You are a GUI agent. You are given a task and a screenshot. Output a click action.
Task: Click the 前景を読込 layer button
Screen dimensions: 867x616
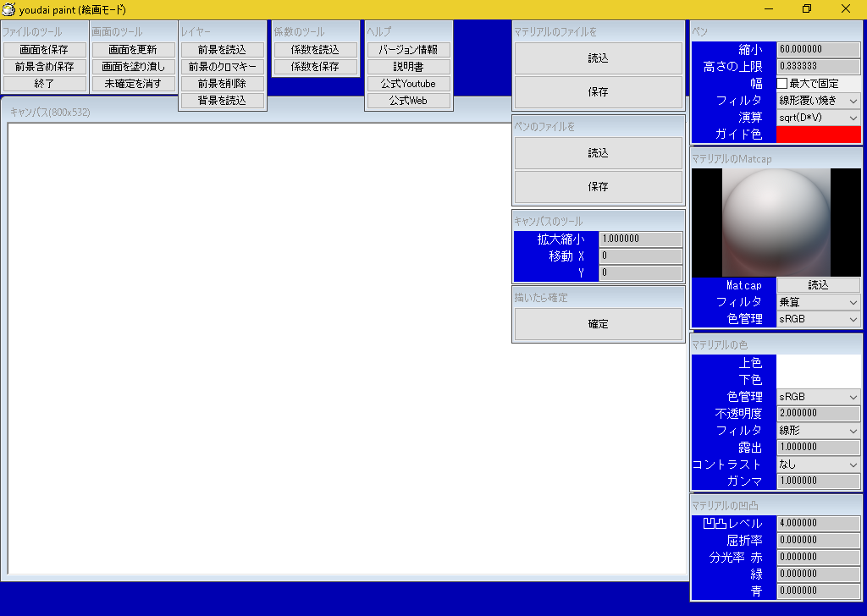(x=222, y=50)
